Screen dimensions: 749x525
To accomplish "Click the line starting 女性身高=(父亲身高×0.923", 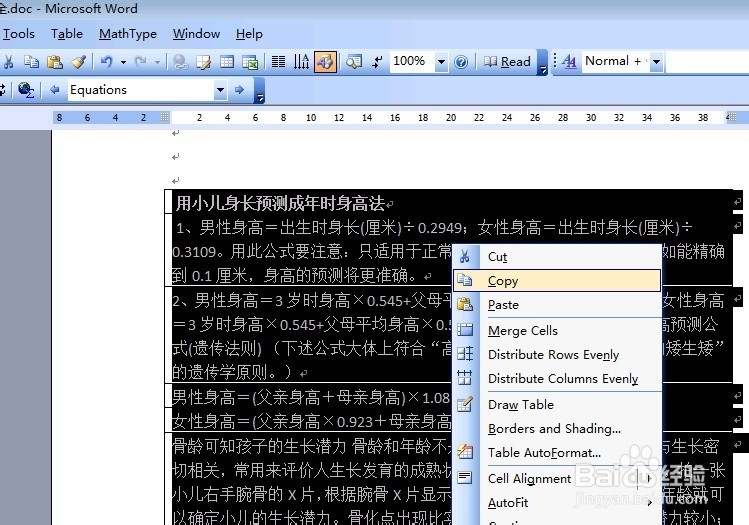I will click(x=311, y=421).
